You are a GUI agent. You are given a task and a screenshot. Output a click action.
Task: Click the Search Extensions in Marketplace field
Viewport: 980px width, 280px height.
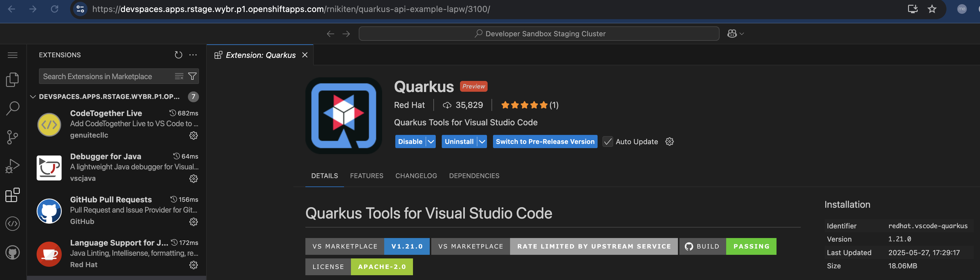click(106, 76)
